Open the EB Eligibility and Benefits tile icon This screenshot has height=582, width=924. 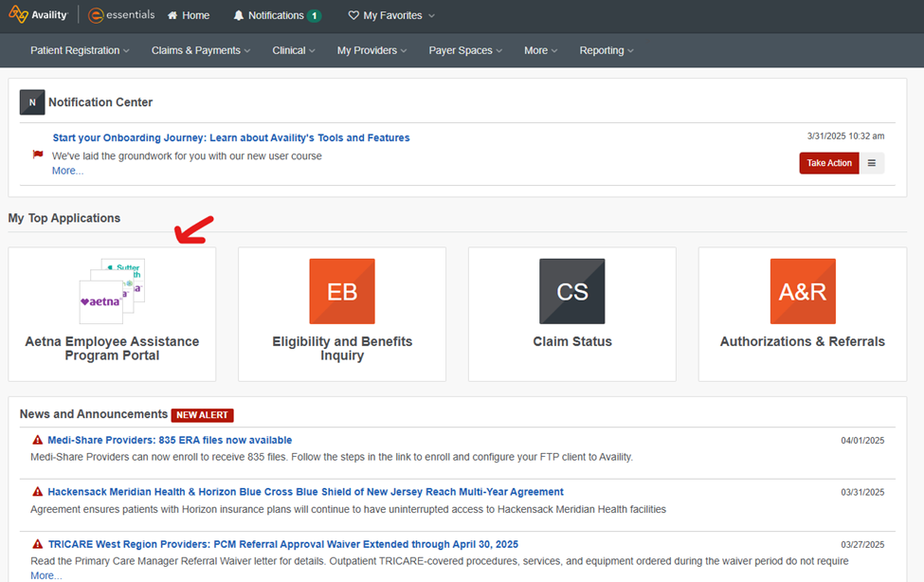click(x=342, y=291)
